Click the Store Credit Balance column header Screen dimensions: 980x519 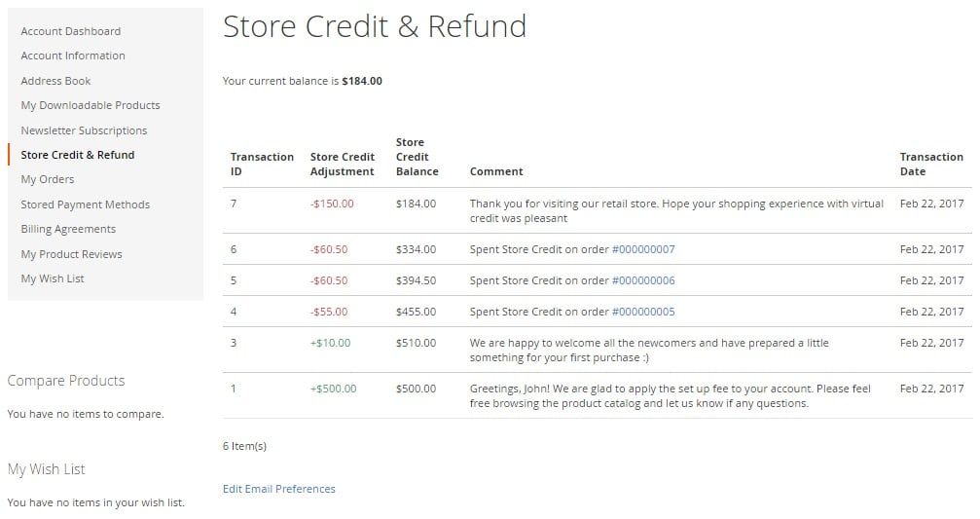[x=417, y=157]
